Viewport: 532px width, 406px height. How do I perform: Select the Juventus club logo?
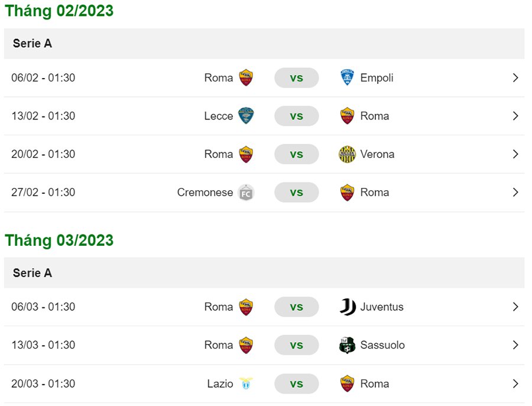click(347, 307)
